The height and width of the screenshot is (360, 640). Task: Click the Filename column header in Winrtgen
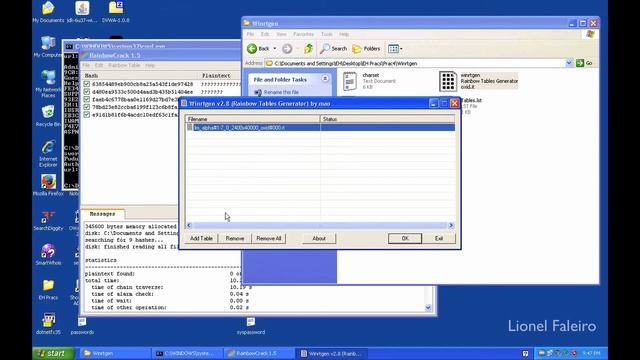253,119
